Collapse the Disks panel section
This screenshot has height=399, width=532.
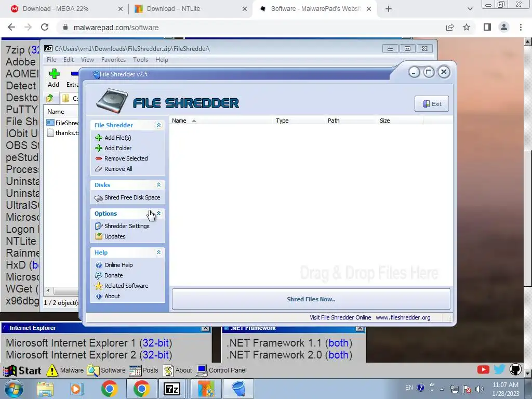click(x=158, y=185)
